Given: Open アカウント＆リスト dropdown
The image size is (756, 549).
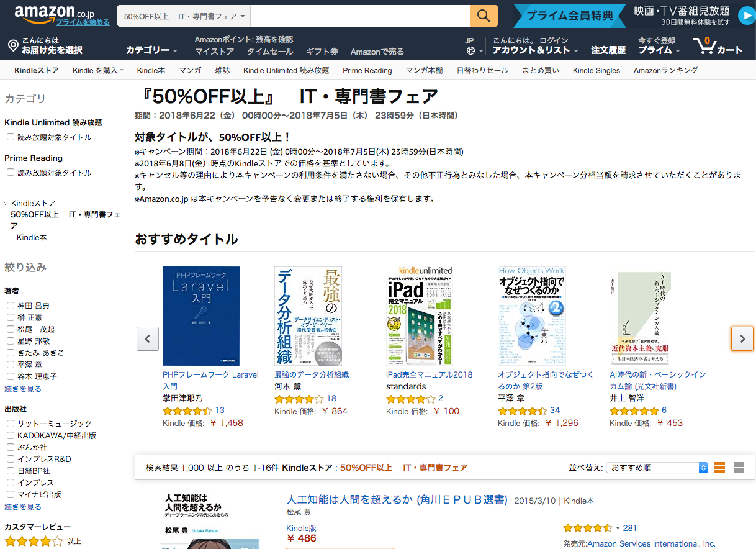Looking at the screenshot, I should click(536, 50).
